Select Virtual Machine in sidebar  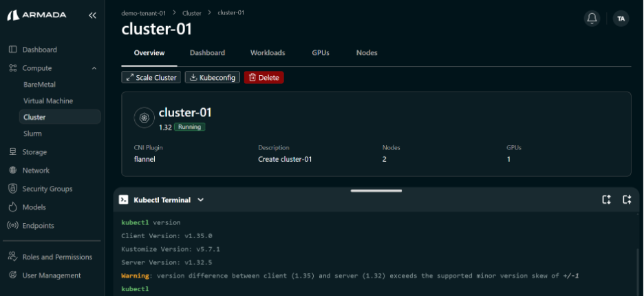coord(48,101)
